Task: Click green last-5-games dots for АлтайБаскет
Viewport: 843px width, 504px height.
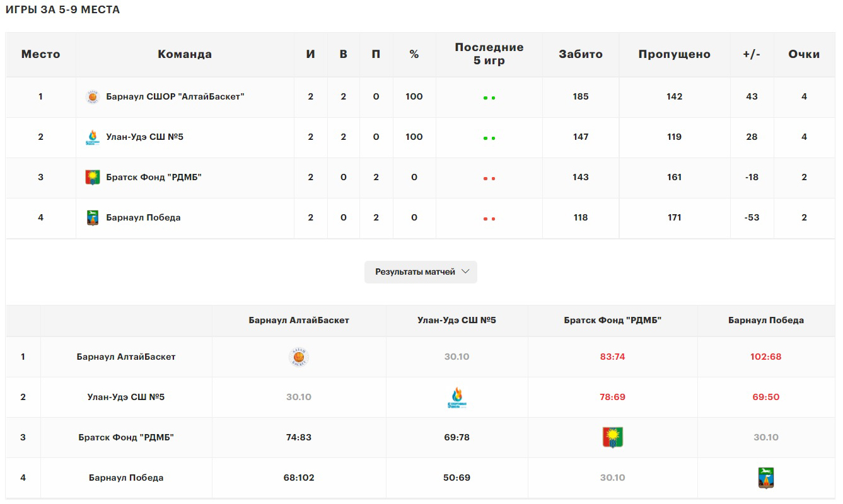Action: coord(489,98)
